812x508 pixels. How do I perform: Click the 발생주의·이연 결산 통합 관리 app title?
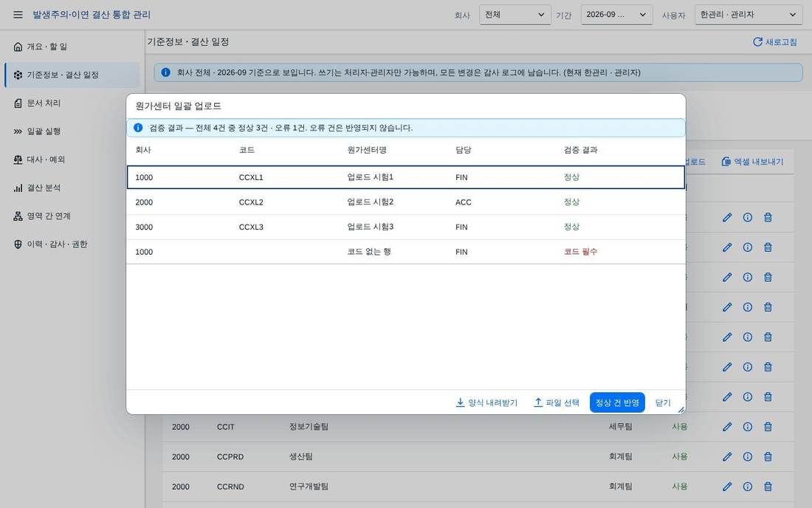click(91, 15)
